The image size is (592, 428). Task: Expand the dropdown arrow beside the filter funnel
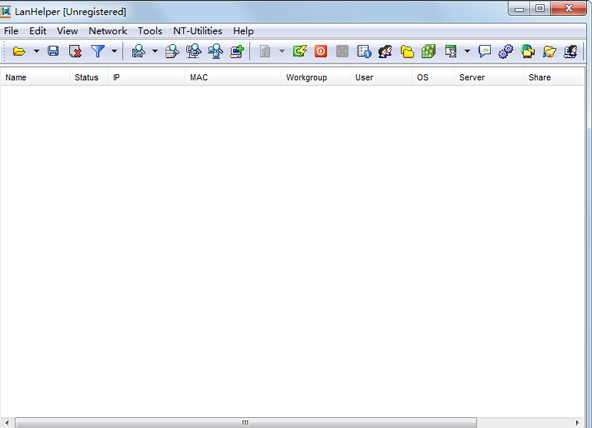pos(114,51)
